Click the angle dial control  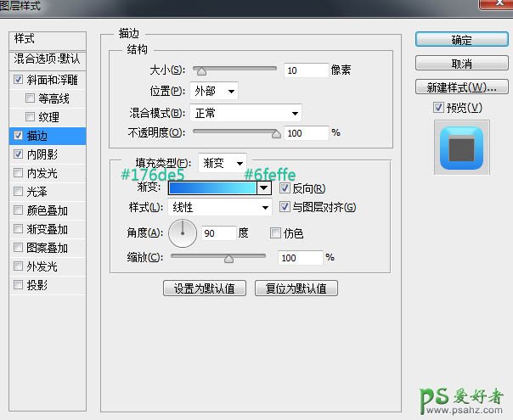tap(183, 233)
